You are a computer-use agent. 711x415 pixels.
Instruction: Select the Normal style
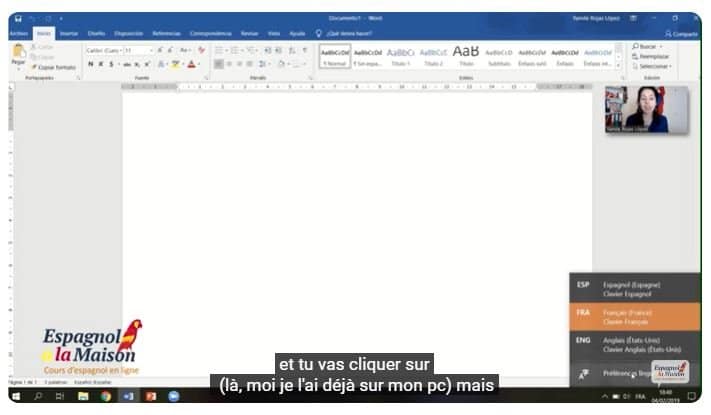click(335, 56)
